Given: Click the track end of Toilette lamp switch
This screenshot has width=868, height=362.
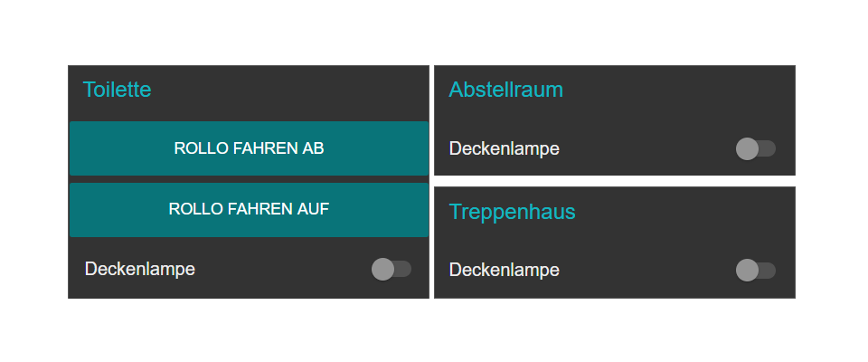Looking at the screenshot, I should 406,269.
